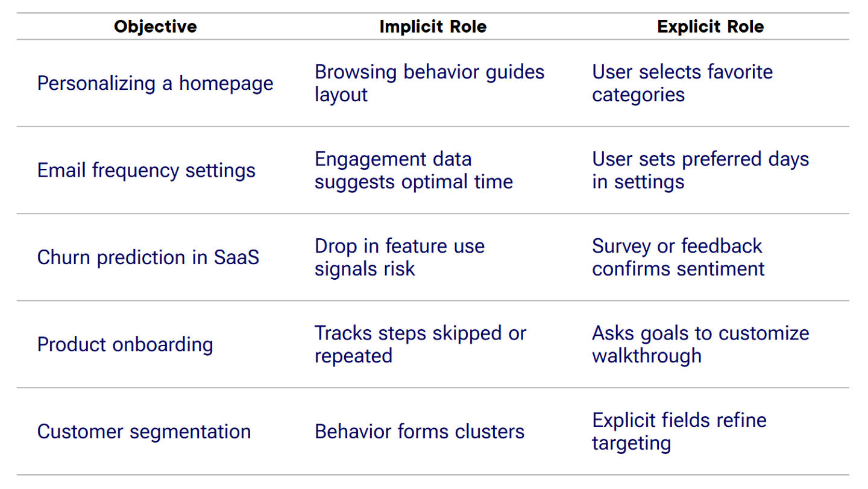The image size is (868, 489).
Task: Select 'Survey or feedback confirms sentiment' cell
Action: click(x=678, y=257)
